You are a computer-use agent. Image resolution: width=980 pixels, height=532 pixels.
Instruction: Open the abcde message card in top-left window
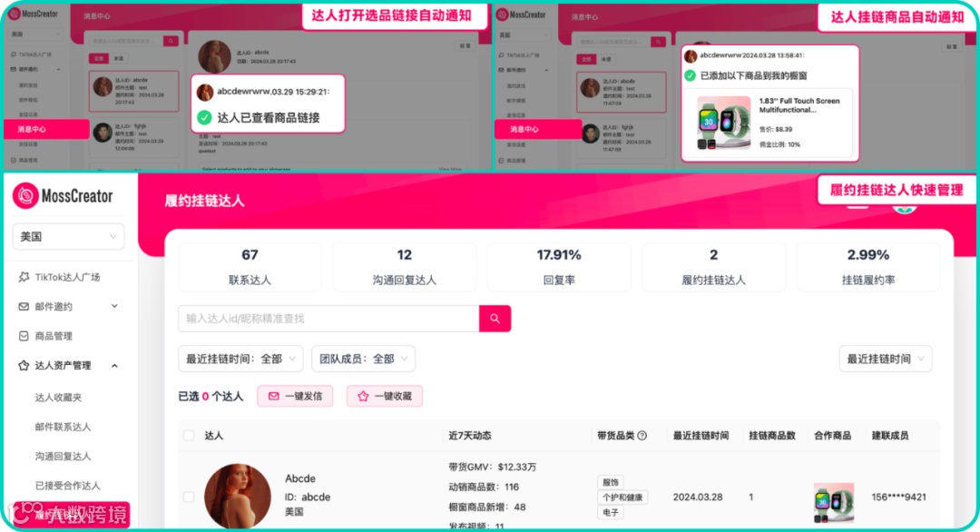pyautogui.click(x=133, y=92)
